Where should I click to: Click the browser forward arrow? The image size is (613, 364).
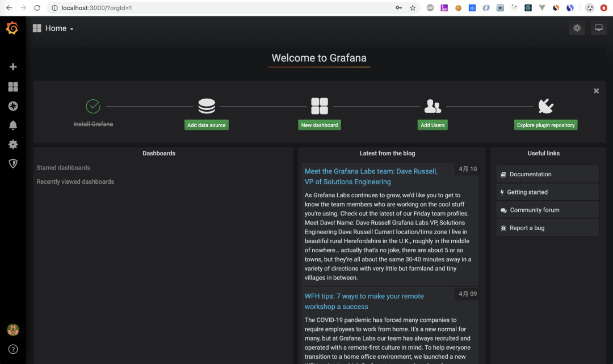point(23,8)
